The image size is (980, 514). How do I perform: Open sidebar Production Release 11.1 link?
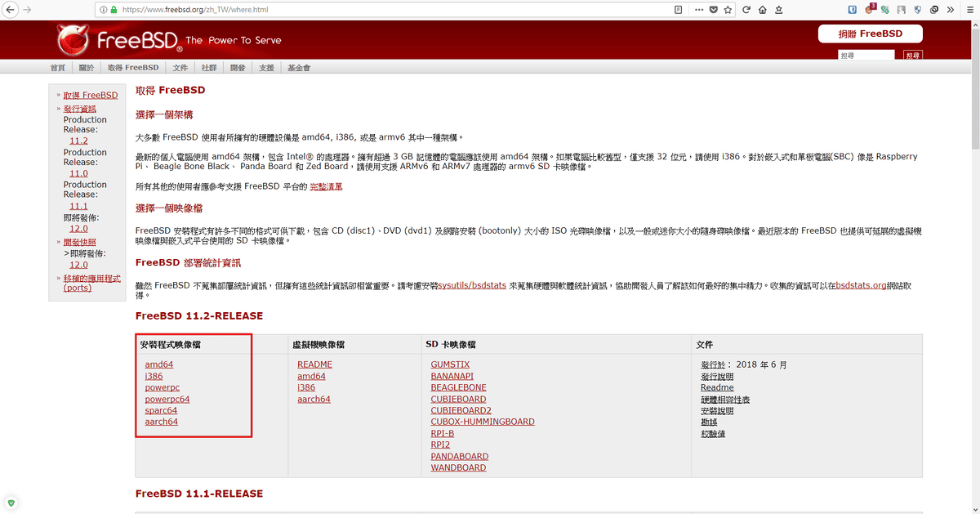click(x=78, y=206)
